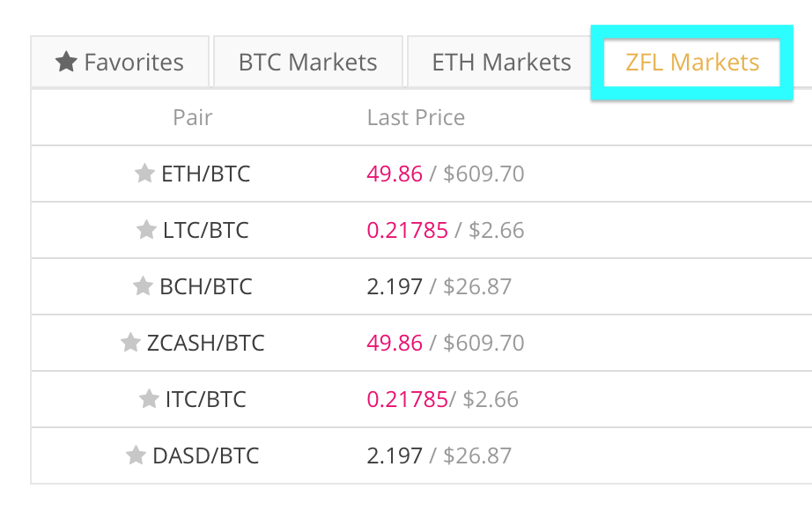Viewport: 812px width, 511px height.
Task: Click DASD/BTC last price 2.197
Action: pos(395,455)
